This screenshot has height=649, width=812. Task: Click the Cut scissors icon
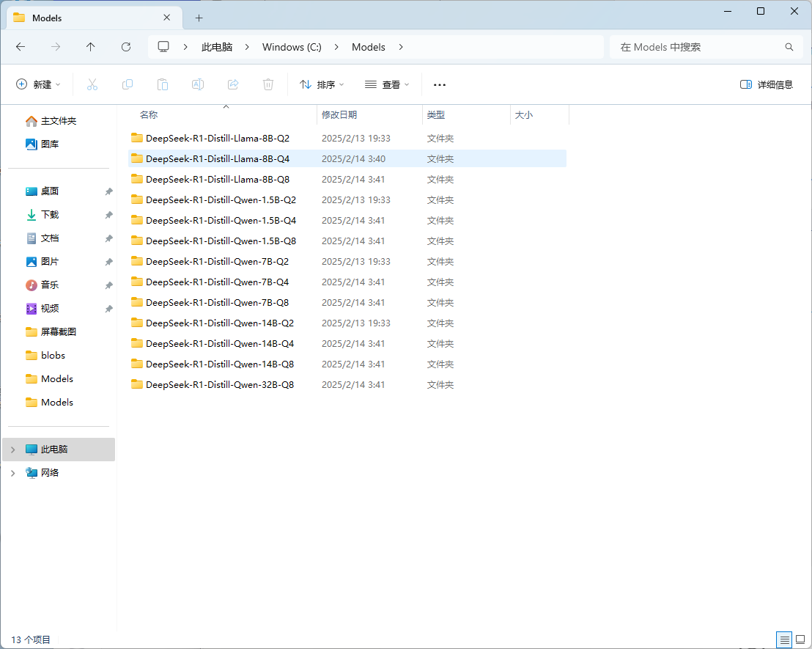tap(92, 84)
